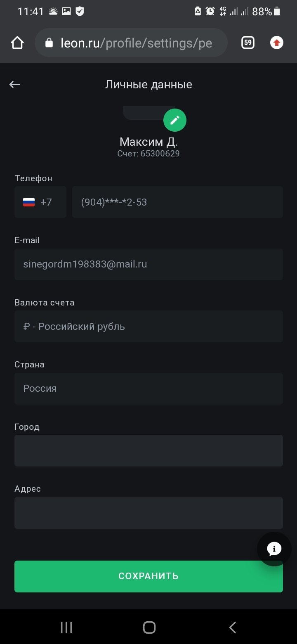Tap the Russian flag country code selector
The image size is (297, 644).
tap(40, 202)
